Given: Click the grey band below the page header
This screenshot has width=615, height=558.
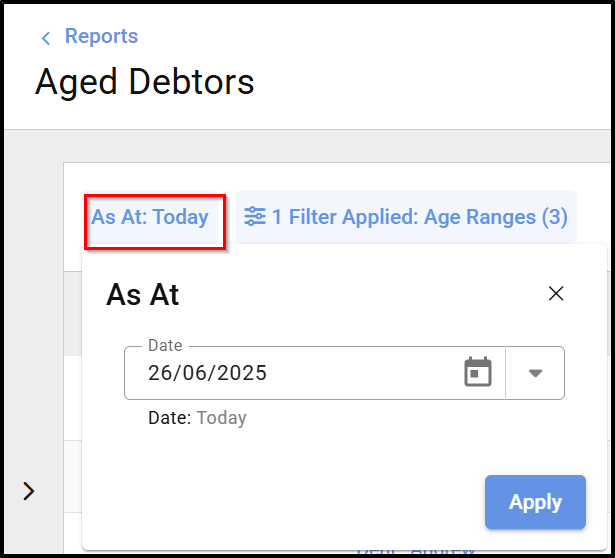Looking at the screenshot, I should pos(300,145).
